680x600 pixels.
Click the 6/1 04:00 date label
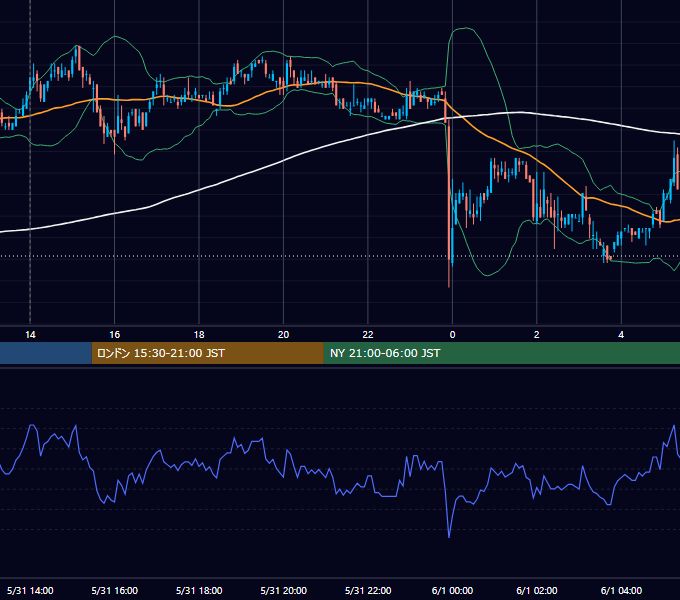[x=621, y=590]
